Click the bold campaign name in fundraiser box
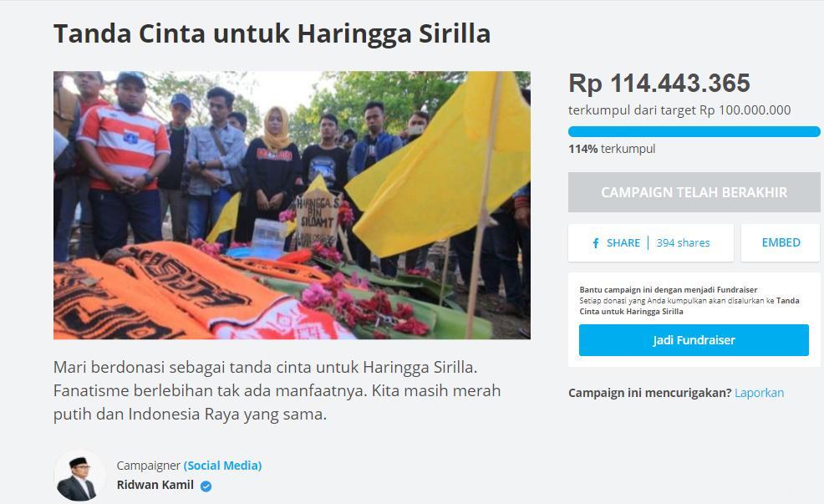The height and width of the screenshot is (504, 824). pyautogui.click(x=689, y=306)
